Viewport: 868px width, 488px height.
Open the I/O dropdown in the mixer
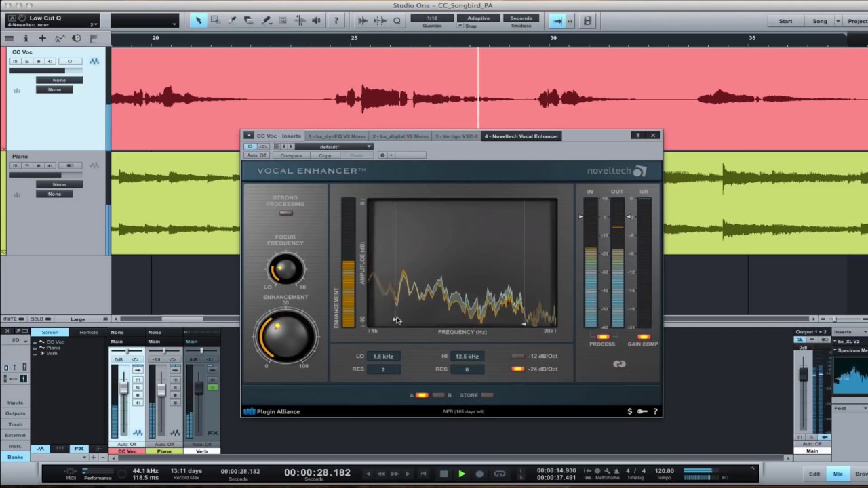(15, 340)
